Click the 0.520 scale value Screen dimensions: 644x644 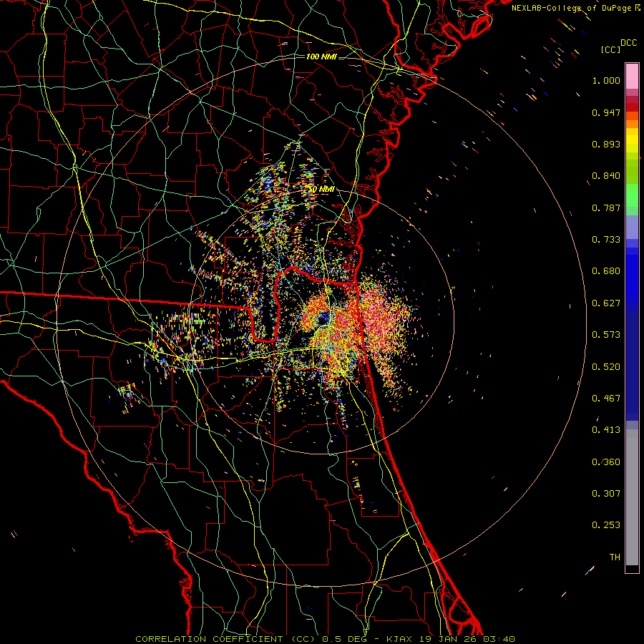(606, 367)
